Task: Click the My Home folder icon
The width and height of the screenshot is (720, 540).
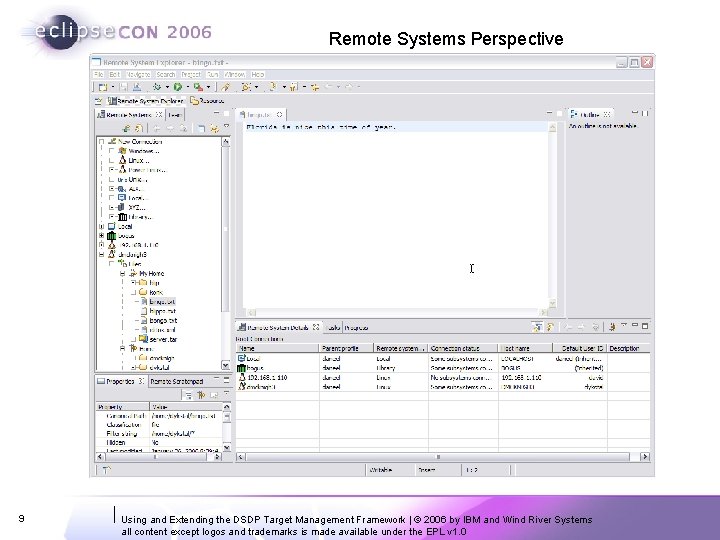Action: click(133, 274)
